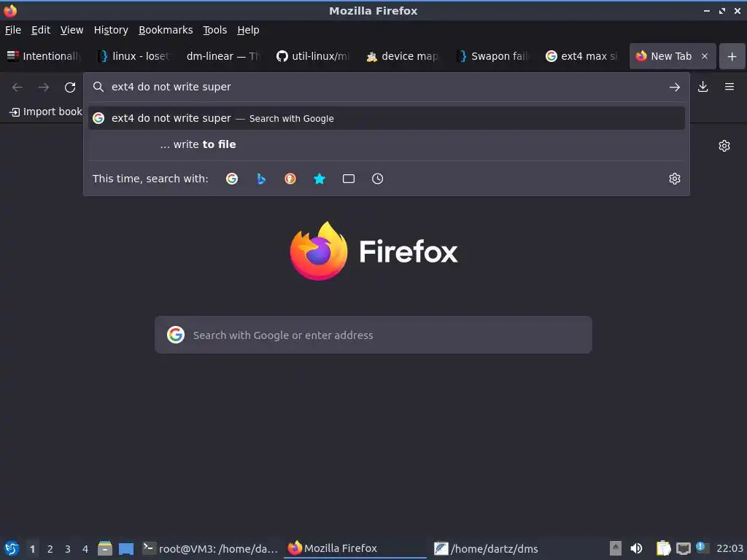This screenshot has height=560, width=747.
Task: Open the Tools menu
Action: click(x=215, y=30)
